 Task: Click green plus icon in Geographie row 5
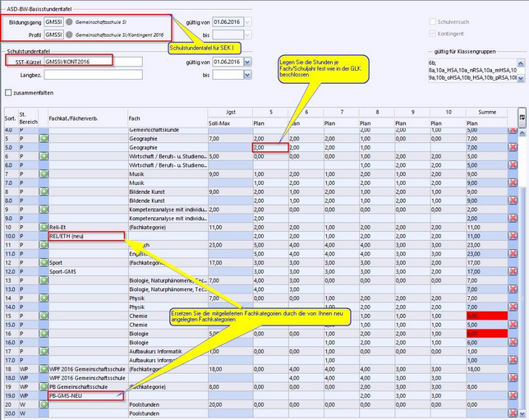coord(43,139)
